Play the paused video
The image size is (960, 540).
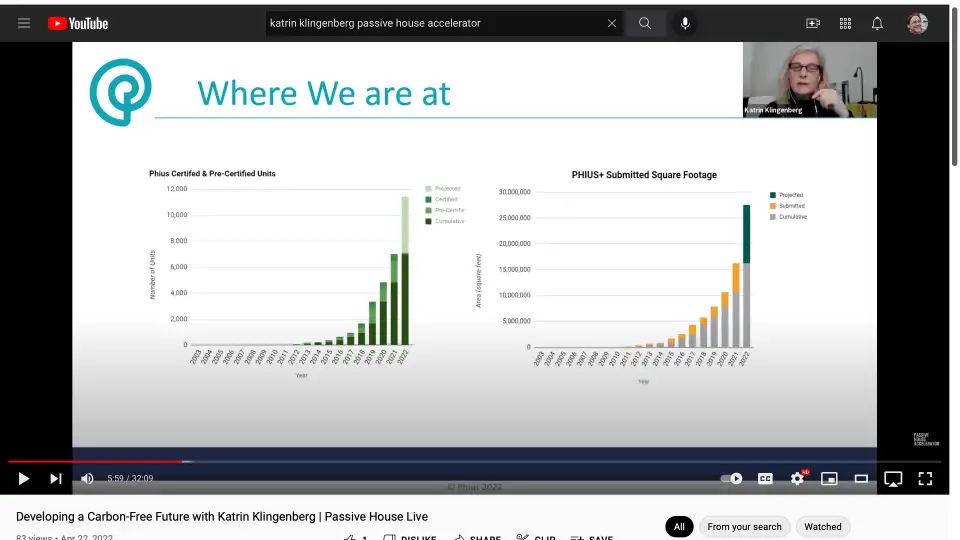click(24, 479)
